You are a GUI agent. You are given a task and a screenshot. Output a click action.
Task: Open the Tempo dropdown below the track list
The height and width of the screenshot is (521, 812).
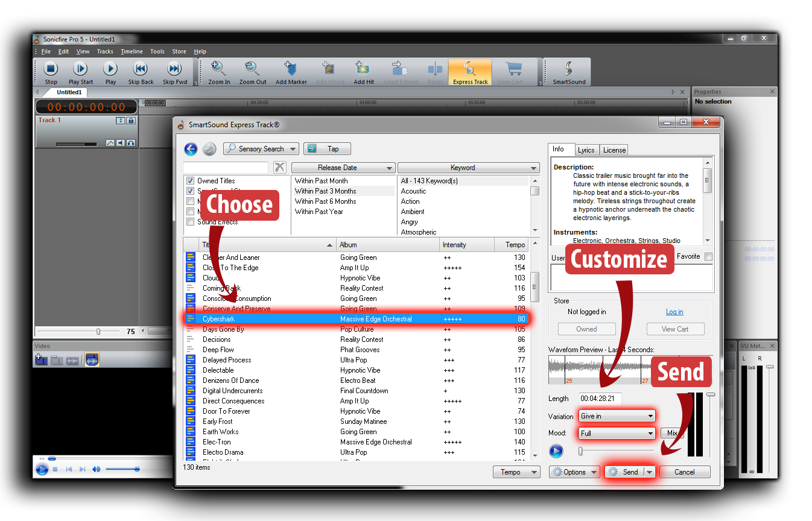point(516,472)
